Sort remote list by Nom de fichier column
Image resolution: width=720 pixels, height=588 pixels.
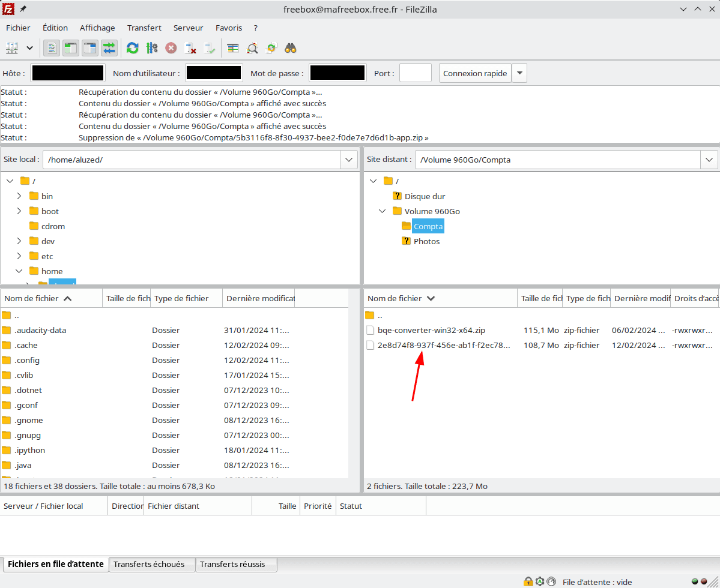pyautogui.click(x=441, y=299)
